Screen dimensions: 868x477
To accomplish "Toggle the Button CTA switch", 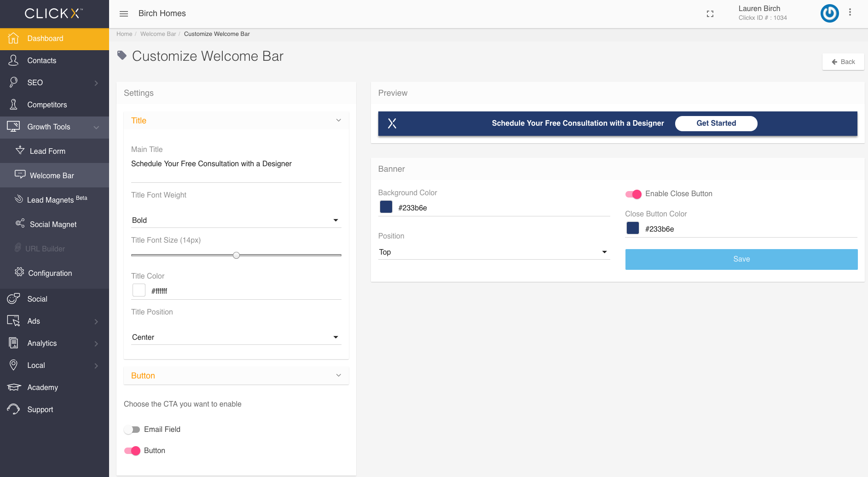I will coord(132,451).
